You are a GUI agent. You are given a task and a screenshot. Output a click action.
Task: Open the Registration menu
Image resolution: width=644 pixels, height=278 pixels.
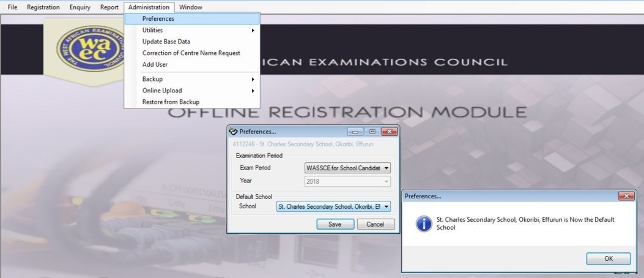(x=43, y=7)
